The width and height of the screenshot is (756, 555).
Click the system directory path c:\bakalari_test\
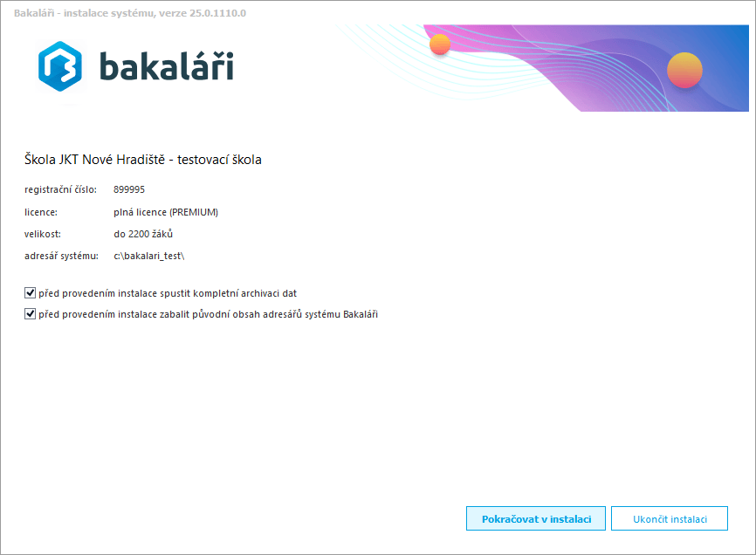click(149, 256)
